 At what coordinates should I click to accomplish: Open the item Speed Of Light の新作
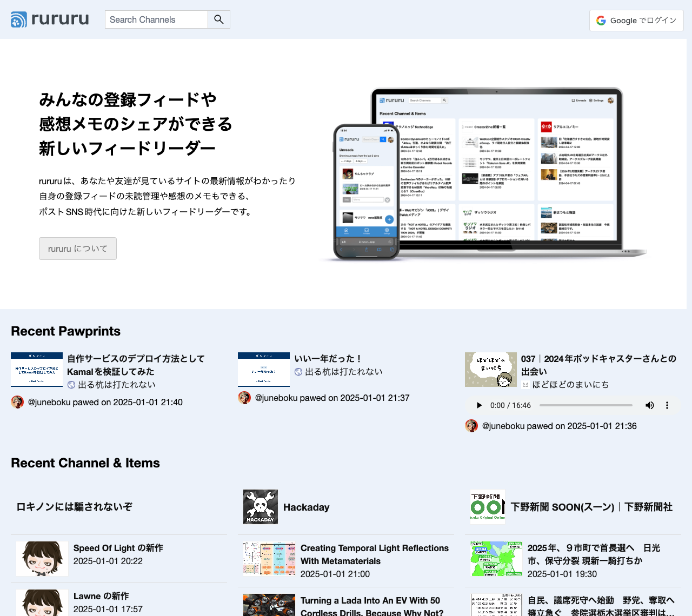pyautogui.click(x=118, y=548)
